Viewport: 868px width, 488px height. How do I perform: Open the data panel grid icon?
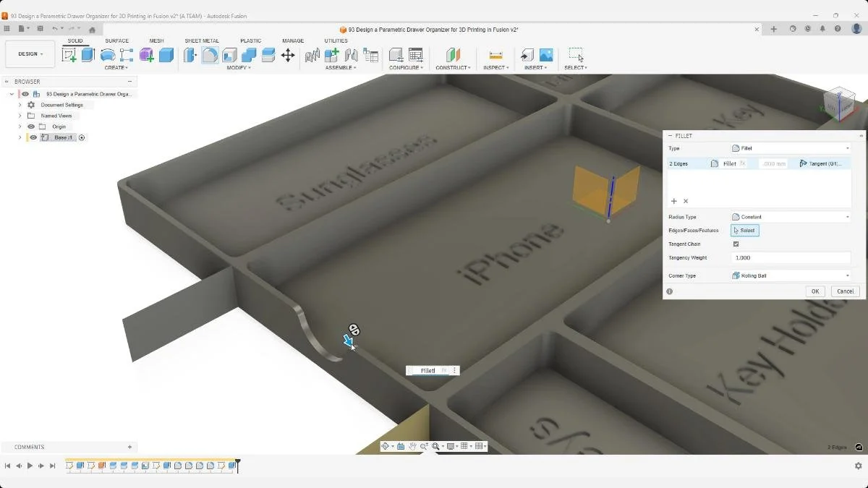pos(7,29)
